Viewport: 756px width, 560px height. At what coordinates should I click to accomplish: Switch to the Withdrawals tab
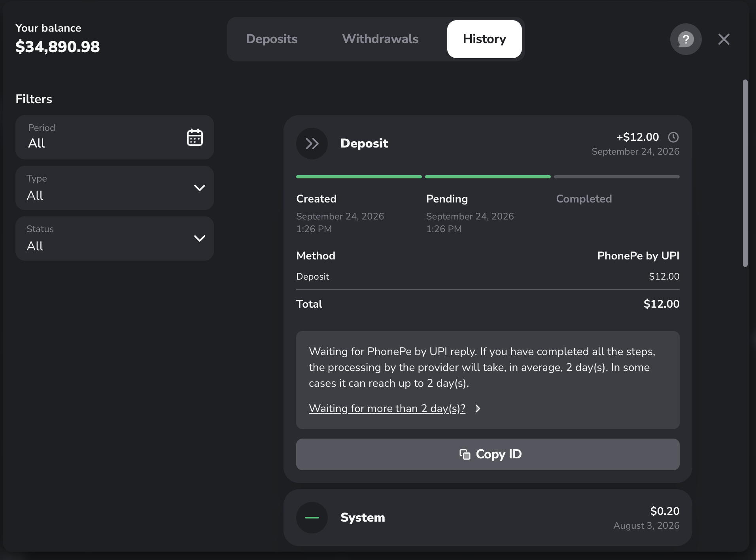(x=380, y=39)
